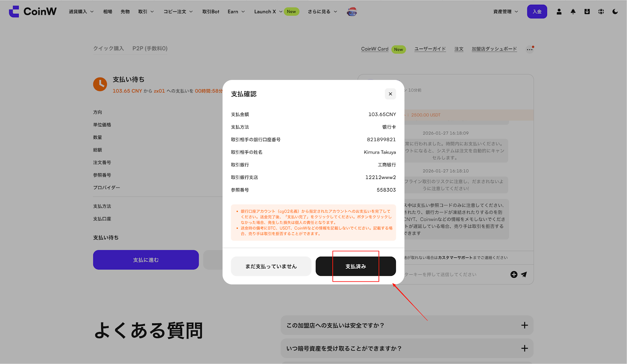Expand "この加盟店への支払いは安全ですか？" question
The image size is (627, 364).
click(407, 326)
